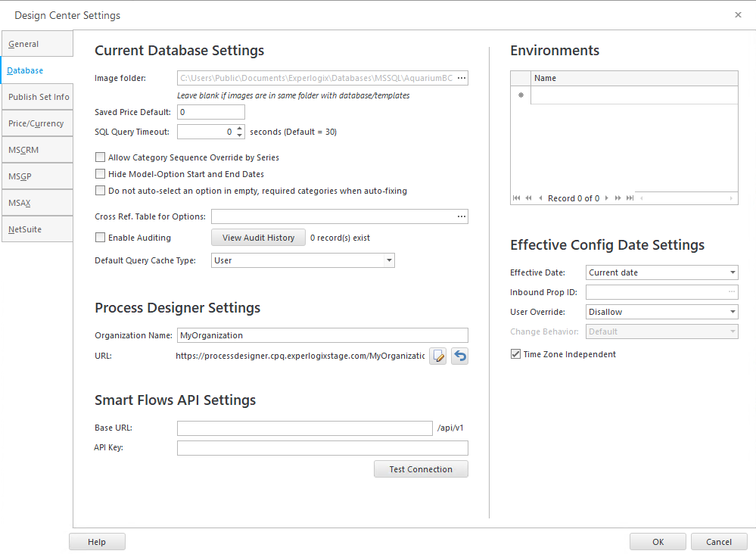756x554 pixels.
Task: Click the Name column header in Environments
Action: coord(634,78)
